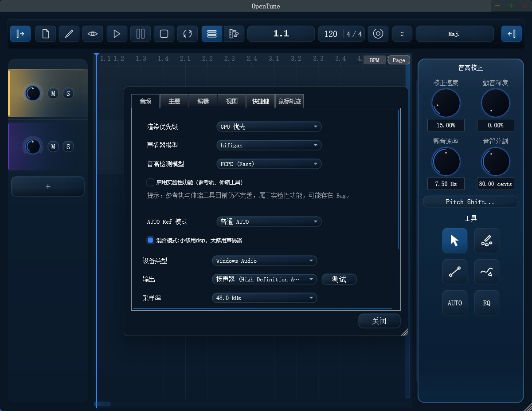The image size is (532, 411).
Task: Toggle the BPM timeline button
Action: point(375,60)
